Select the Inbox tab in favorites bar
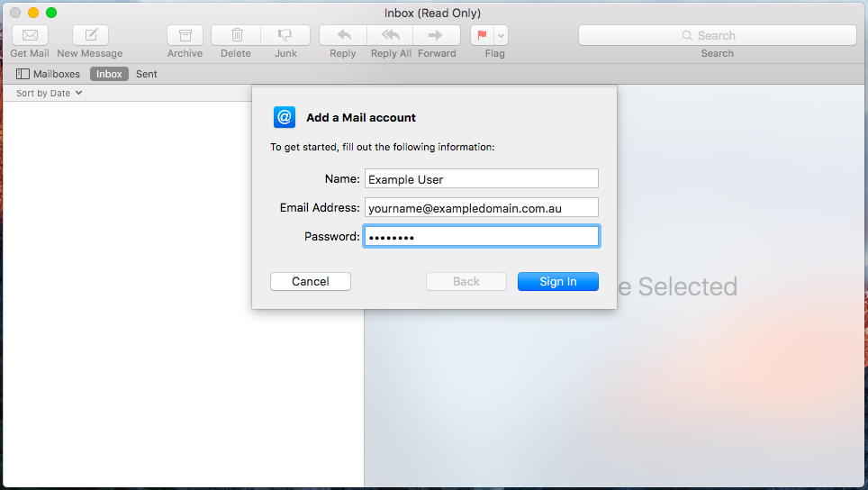868x490 pixels. click(x=109, y=74)
